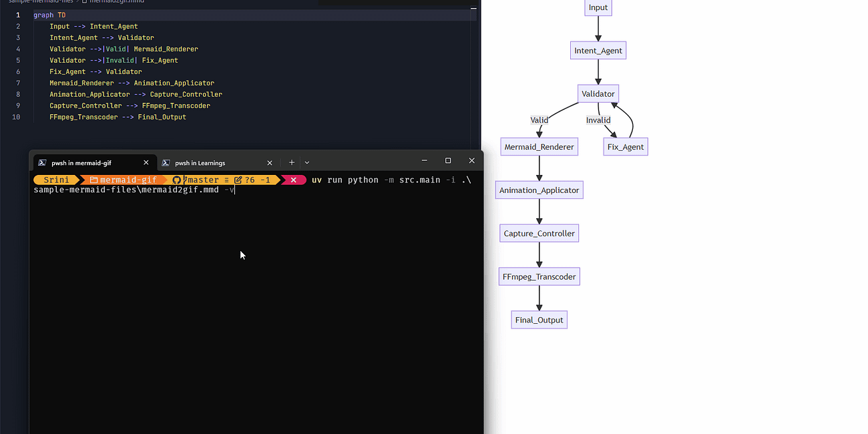Close the terminal window

point(472,161)
